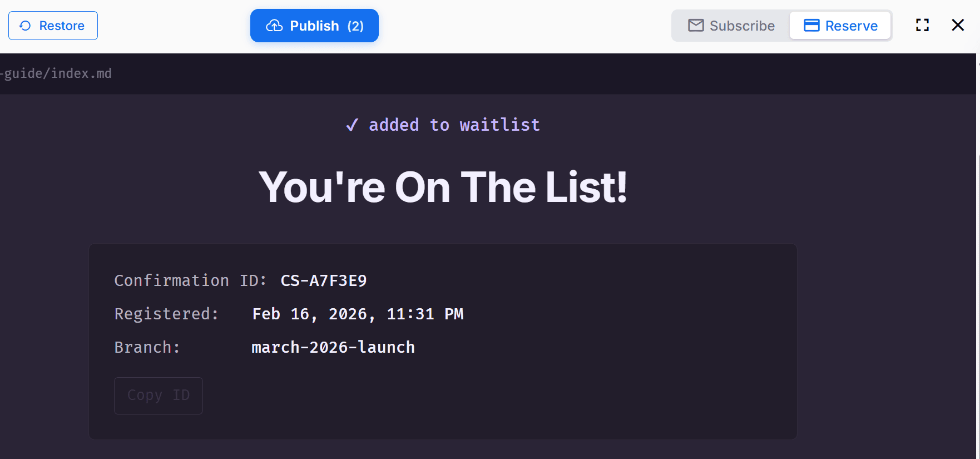The height and width of the screenshot is (459, 980).
Task: Click the checkmark next to added to waitlist
Action: [x=351, y=125]
